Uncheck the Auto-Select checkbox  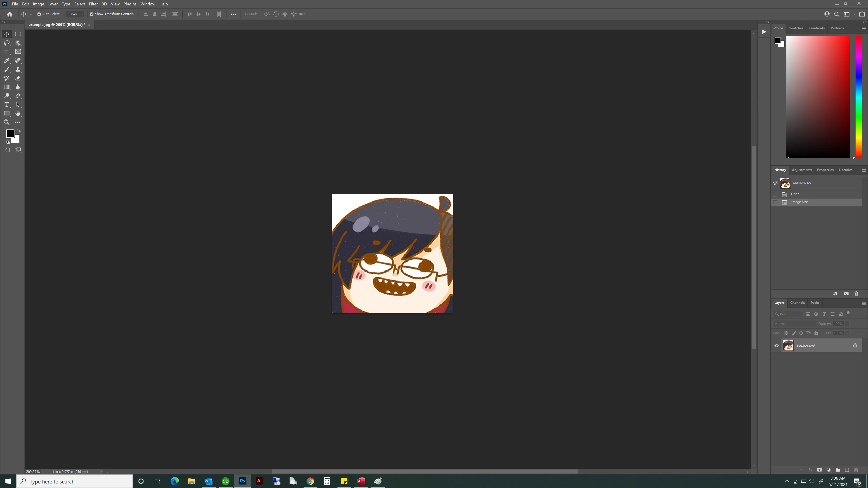(x=39, y=14)
